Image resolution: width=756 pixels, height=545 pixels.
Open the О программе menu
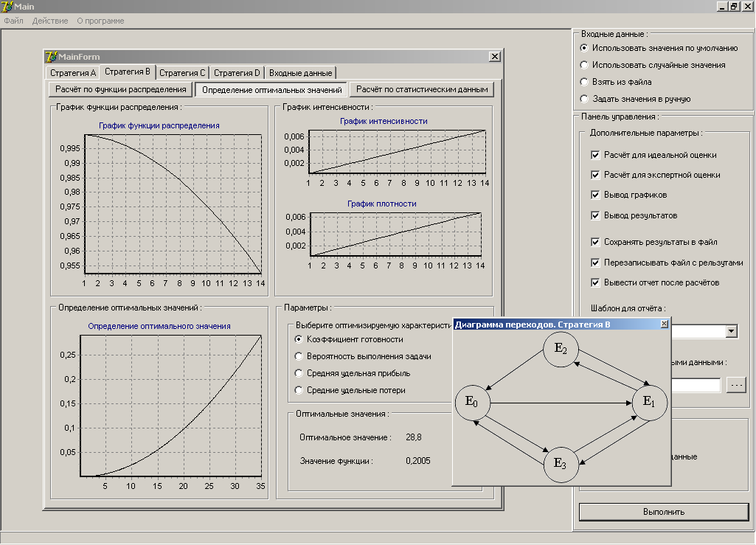[x=100, y=21]
